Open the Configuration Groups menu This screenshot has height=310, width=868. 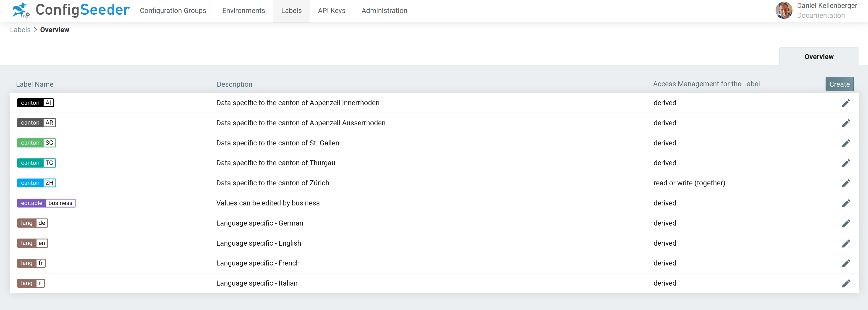point(173,11)
